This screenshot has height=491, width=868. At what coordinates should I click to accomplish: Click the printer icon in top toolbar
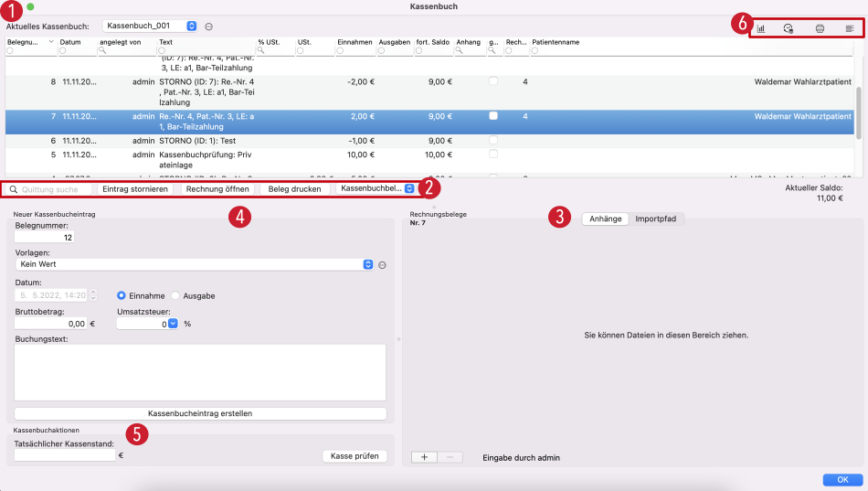820,28
